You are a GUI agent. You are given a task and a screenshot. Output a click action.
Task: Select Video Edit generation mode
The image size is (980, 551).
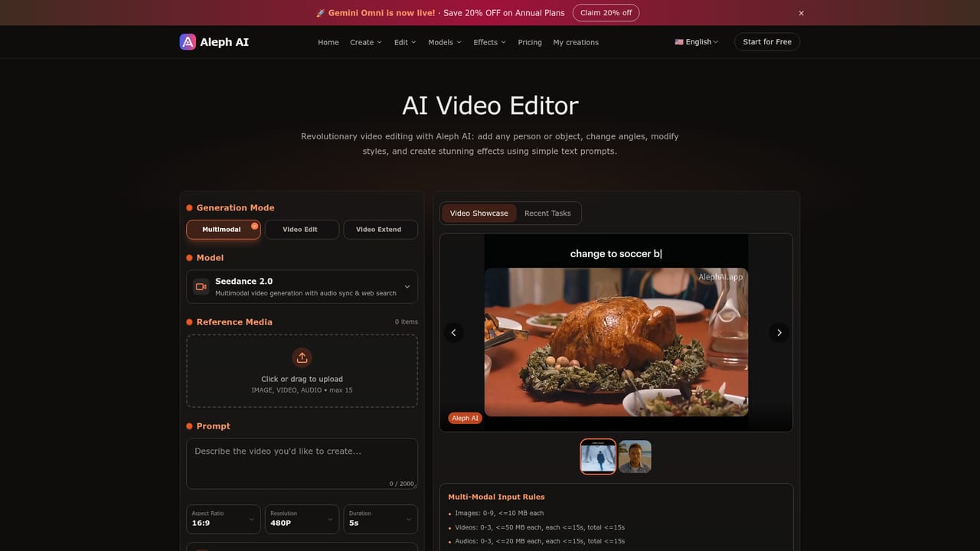click(302, 230)
